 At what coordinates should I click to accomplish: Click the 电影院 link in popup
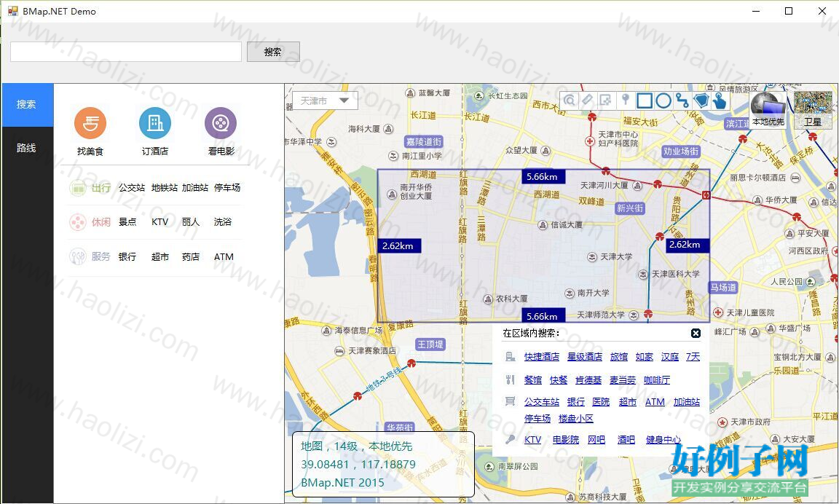566,440
